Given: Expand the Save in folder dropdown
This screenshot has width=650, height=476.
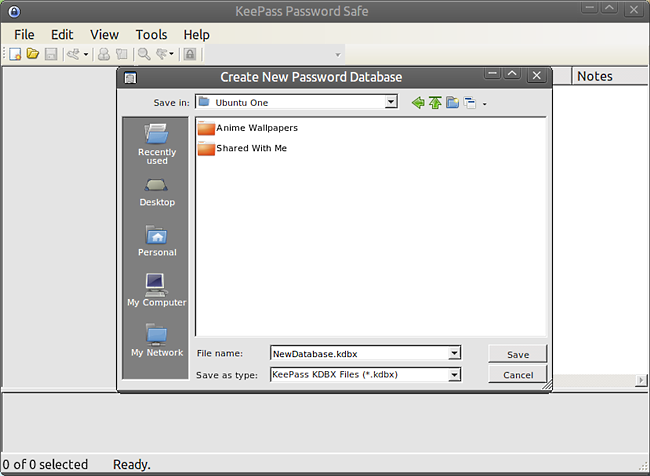Looking at the screenshot, I should (x=391, y=102).
